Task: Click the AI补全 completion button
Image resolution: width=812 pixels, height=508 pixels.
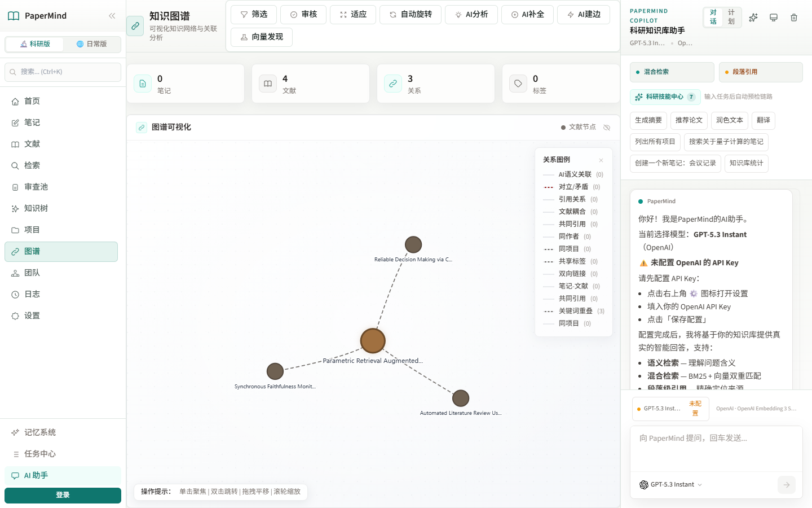Action: click(x=528, y=14)
